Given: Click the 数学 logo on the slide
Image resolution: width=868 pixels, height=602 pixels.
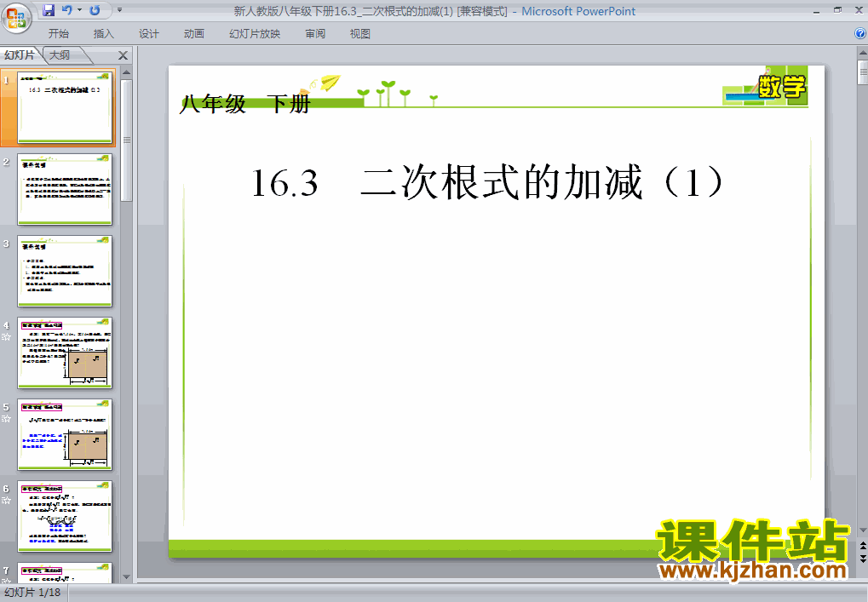Looking at the screenshot, I should (782, 87).
